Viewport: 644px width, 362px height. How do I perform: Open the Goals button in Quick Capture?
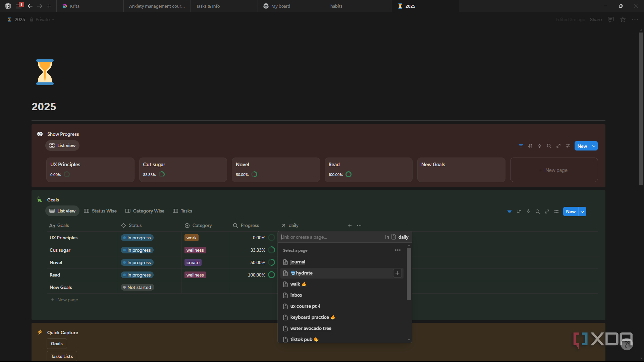57,344
